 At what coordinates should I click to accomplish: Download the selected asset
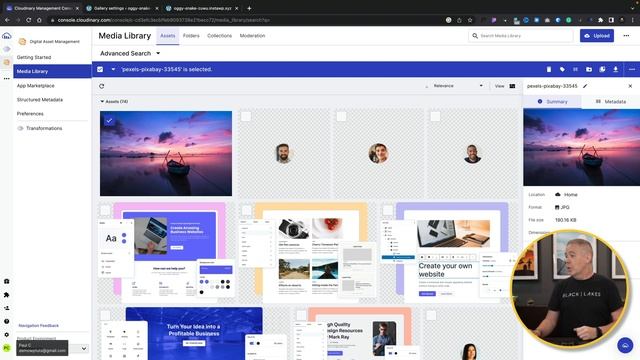pos(616,69)
